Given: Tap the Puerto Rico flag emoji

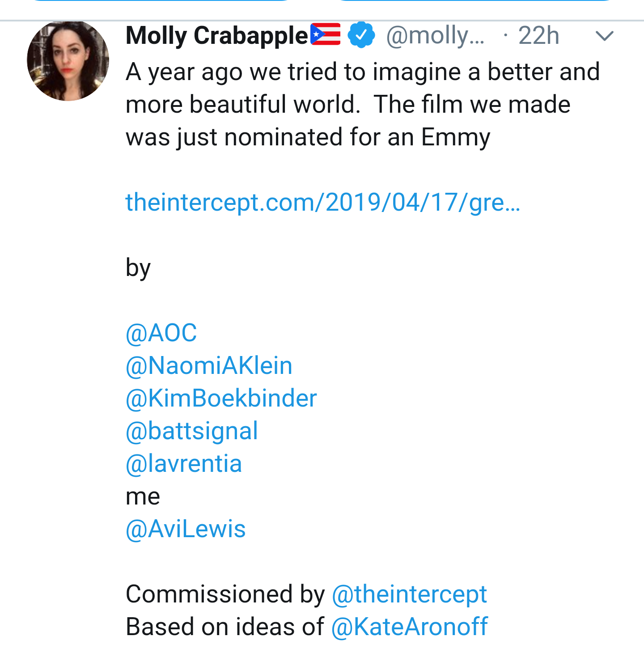Looking at the screenshot, I should tap(326, 34).
